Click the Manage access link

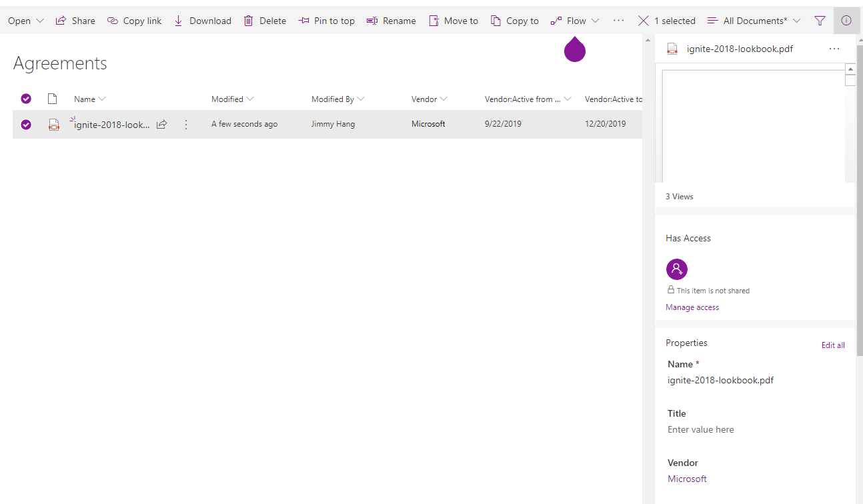pos(692,307)
